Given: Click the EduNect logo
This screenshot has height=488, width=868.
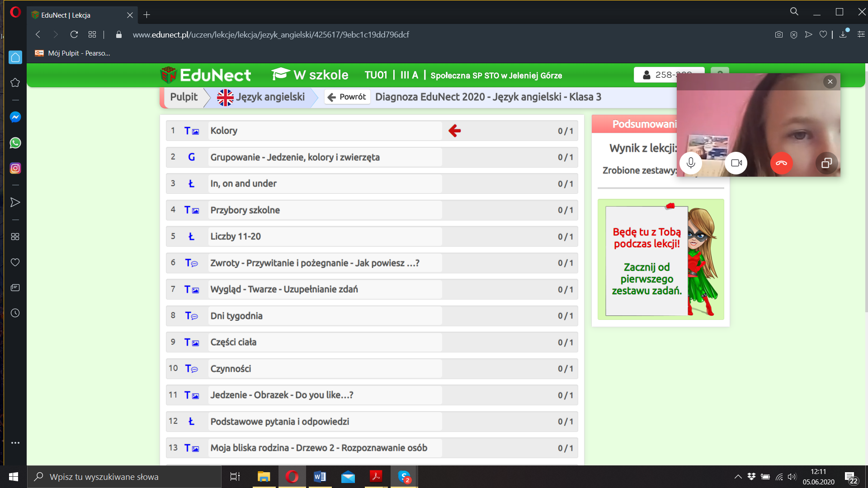Looking at the screenshot, I should click(x=206, y=75).
